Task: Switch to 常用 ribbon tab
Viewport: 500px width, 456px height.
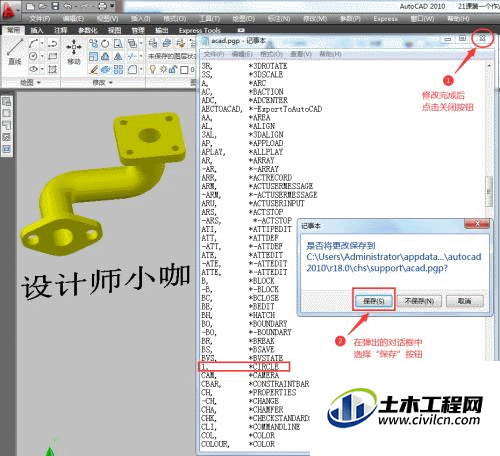Action: tap(13, 30)
